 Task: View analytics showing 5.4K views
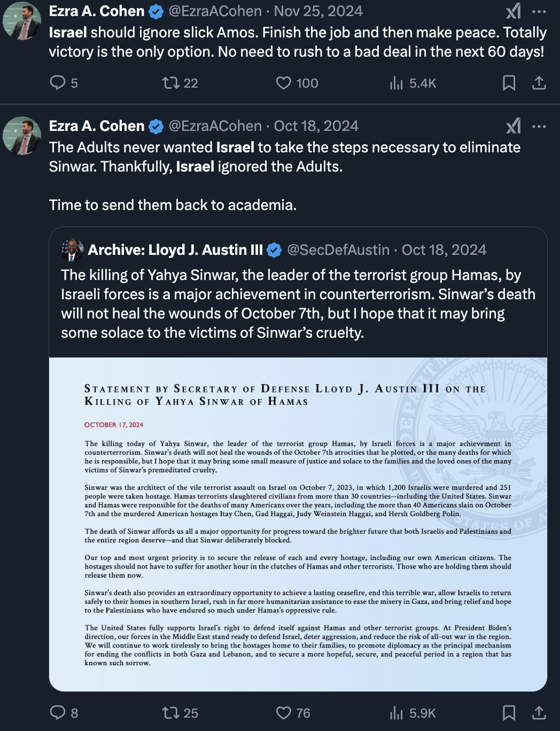coord(396,83)
